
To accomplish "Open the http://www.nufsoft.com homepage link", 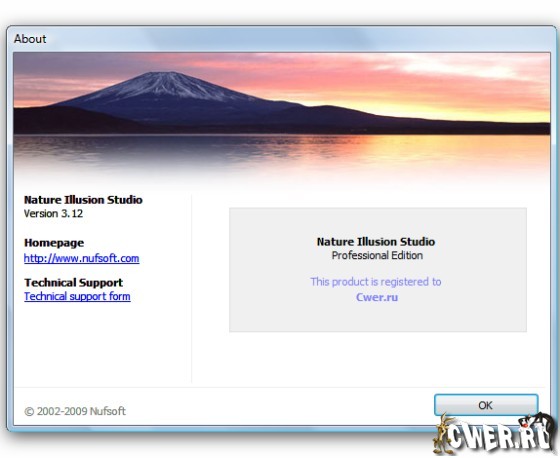I will pos(81,258).
